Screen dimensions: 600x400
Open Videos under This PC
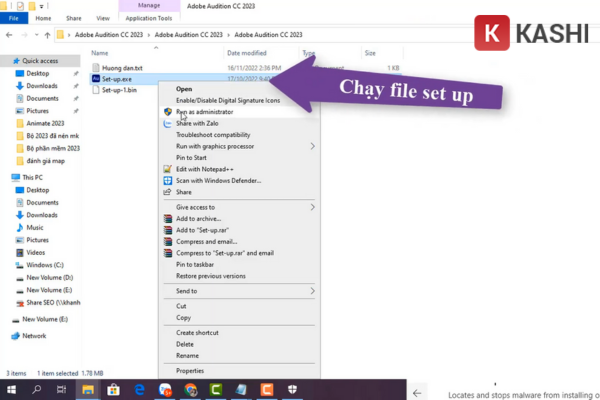[x=31, y=253]
